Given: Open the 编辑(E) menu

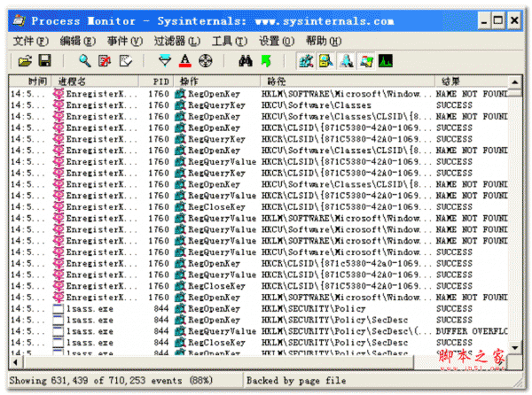Looking at the screenshot, I should [x=78, y=41].
